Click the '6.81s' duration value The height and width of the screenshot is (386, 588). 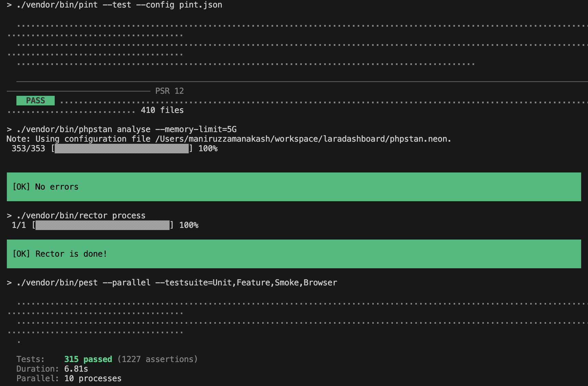pyautogui.click(x=76, y=369)
